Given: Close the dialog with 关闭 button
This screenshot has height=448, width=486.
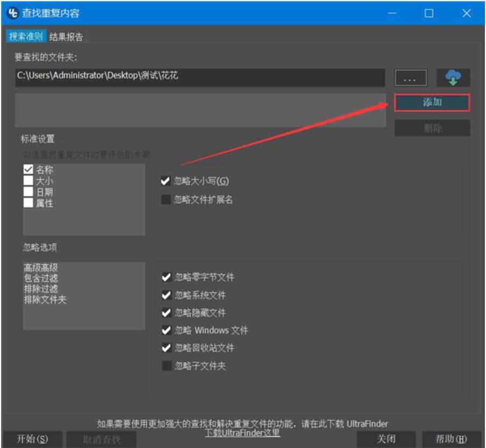Looking at the screenshot, I should pos(386,439).
